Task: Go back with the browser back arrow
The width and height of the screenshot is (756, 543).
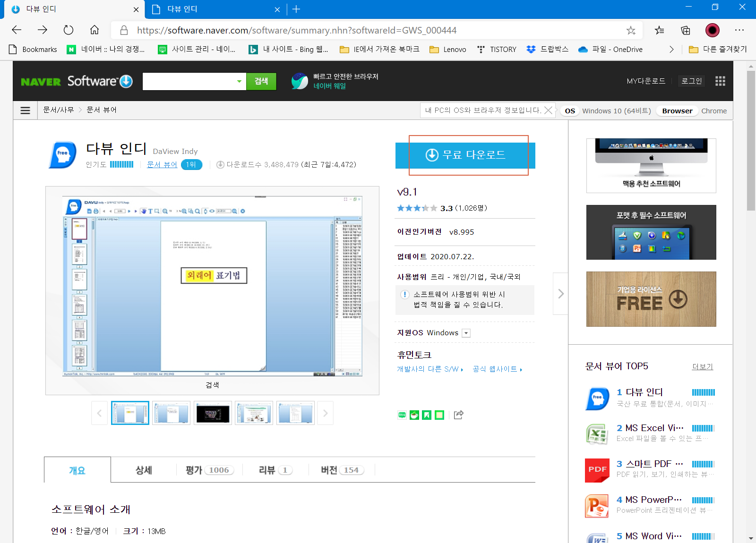Action: click(x=17, y=30)
